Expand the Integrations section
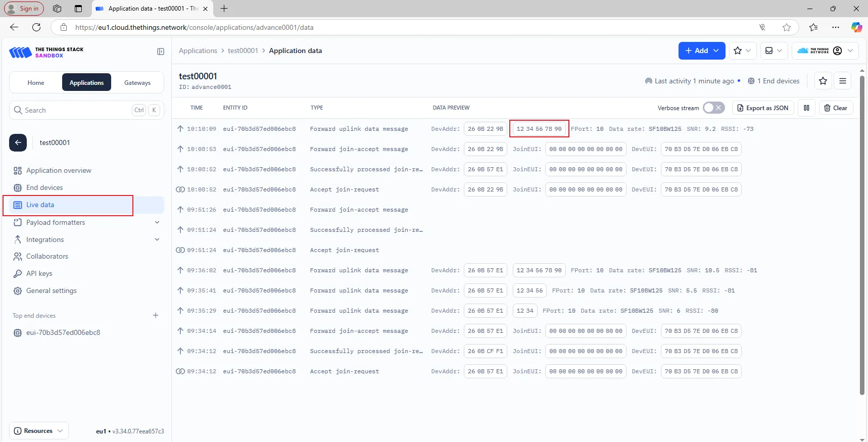 click(157, 239)
